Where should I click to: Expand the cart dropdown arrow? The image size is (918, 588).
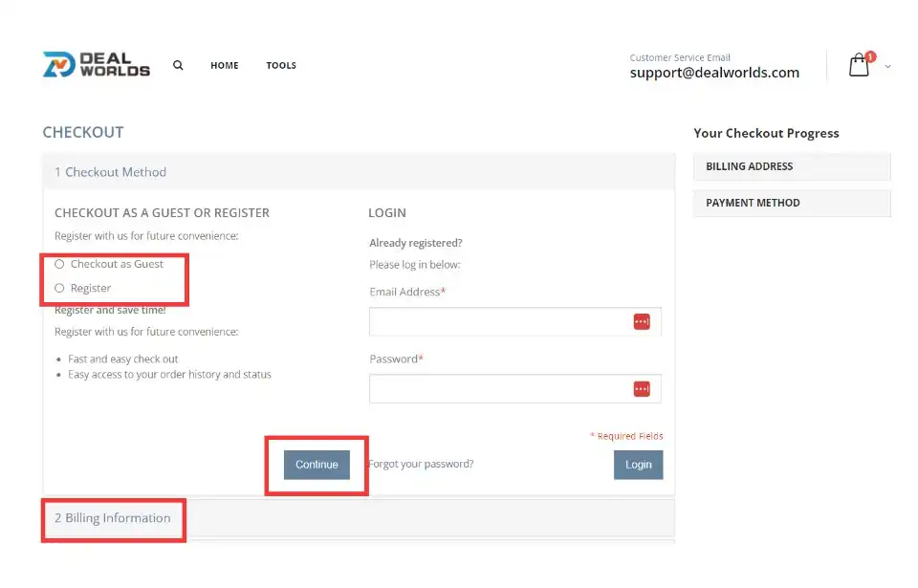pyautogui.click(x=888, y=67)
